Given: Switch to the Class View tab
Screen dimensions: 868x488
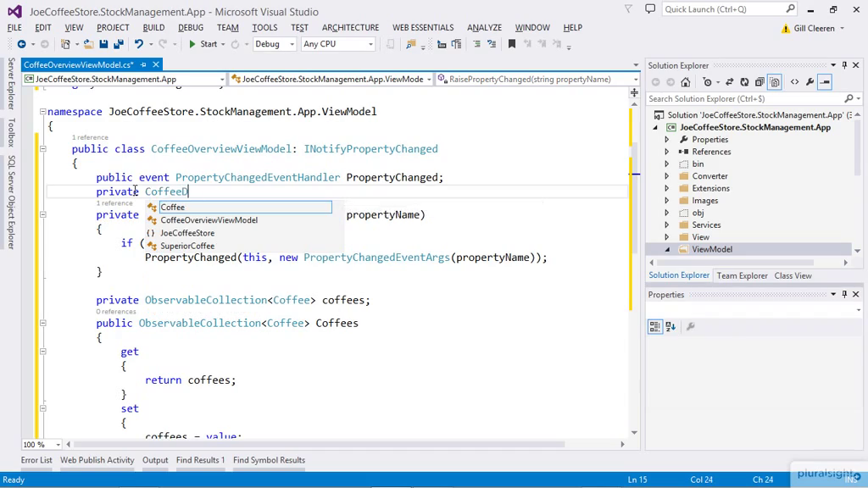Looking at the screenshot, I should click(x=793, y=275).
